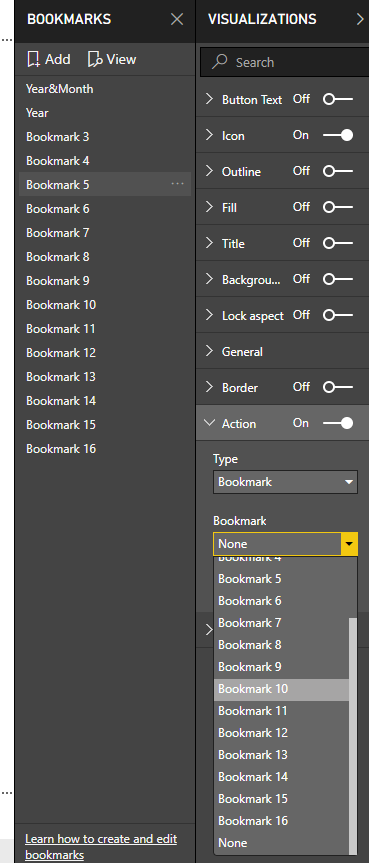
Task: Select the Year bookmark
Action: pos(105,113)
